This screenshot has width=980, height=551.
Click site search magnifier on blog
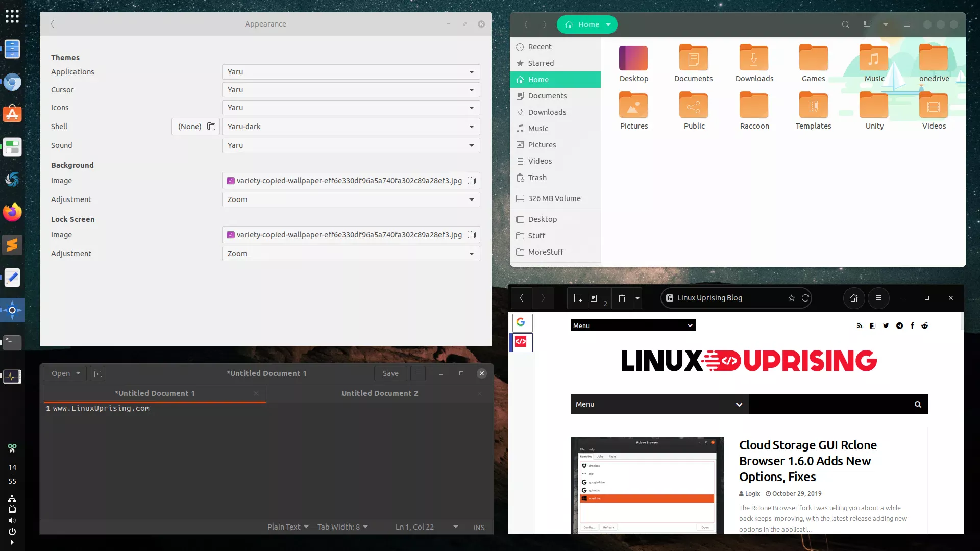click(918, 404)
